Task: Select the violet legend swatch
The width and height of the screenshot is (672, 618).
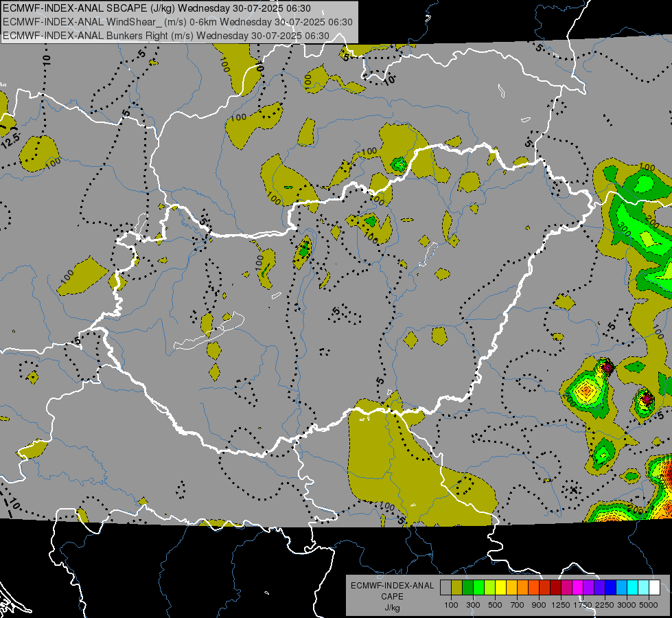Action: [x=600, y=587]
